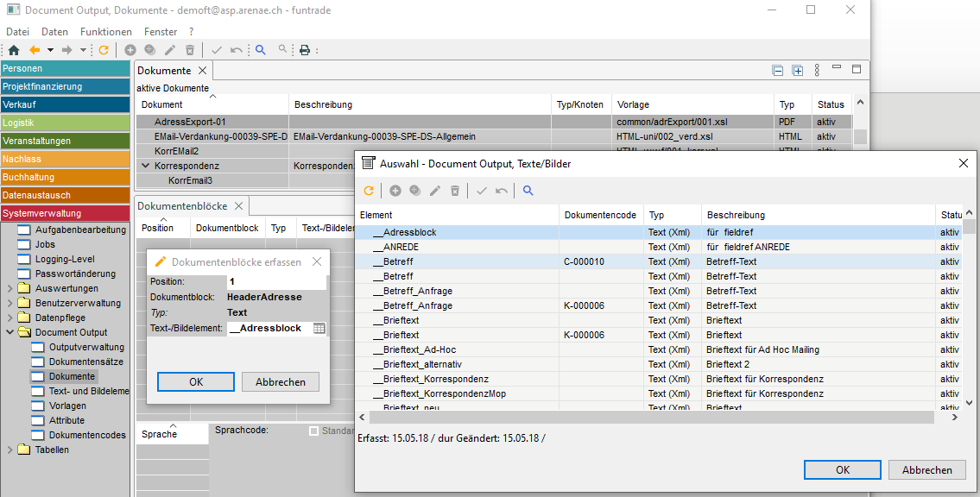Click refresh icon in Auswahl dialog toolbar
This screenshot has width=980, height=497.
369,191
